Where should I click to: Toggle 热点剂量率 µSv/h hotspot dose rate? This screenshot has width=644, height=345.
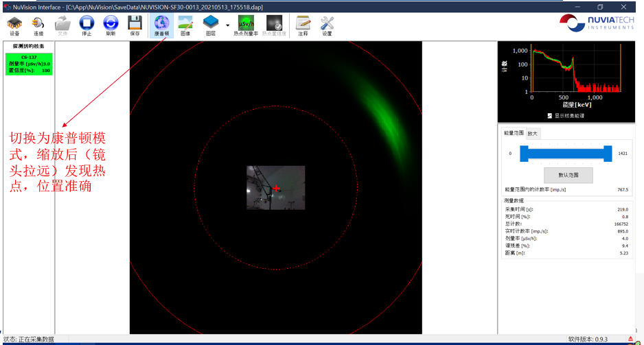tap(246, 25)
